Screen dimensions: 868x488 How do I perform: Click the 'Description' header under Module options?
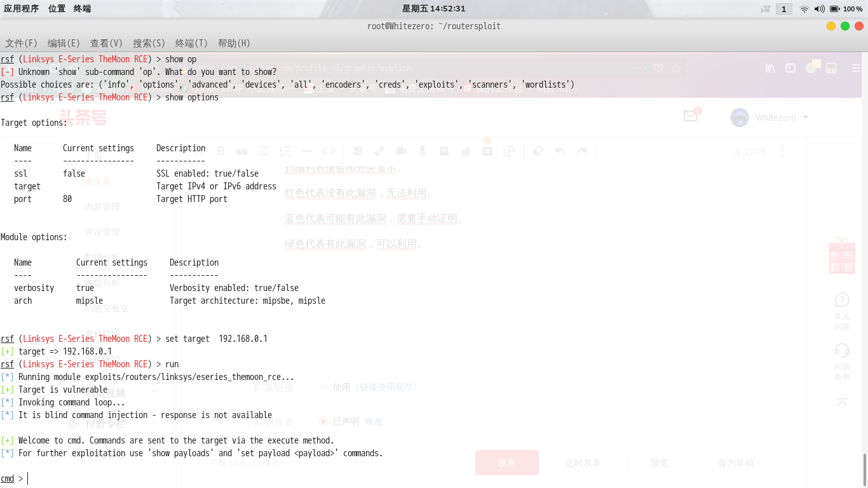pos(194,262)
